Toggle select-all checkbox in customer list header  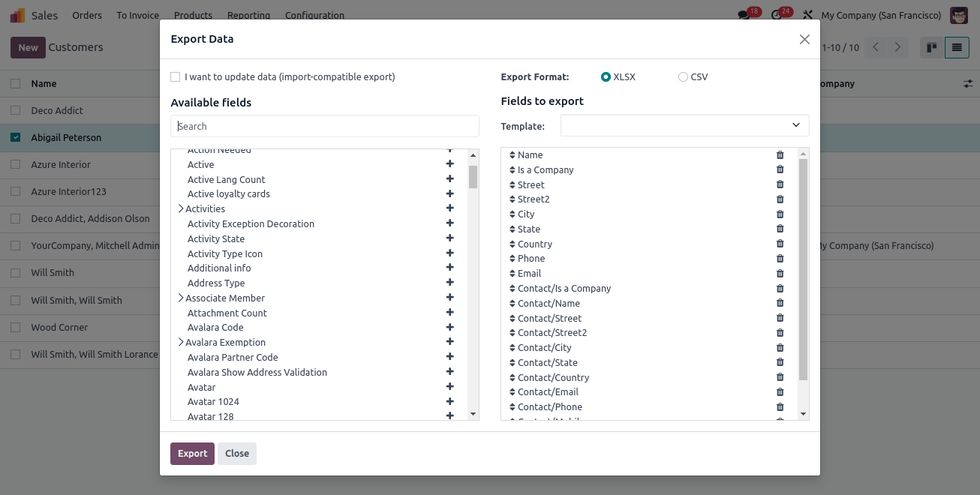point(16,83)
